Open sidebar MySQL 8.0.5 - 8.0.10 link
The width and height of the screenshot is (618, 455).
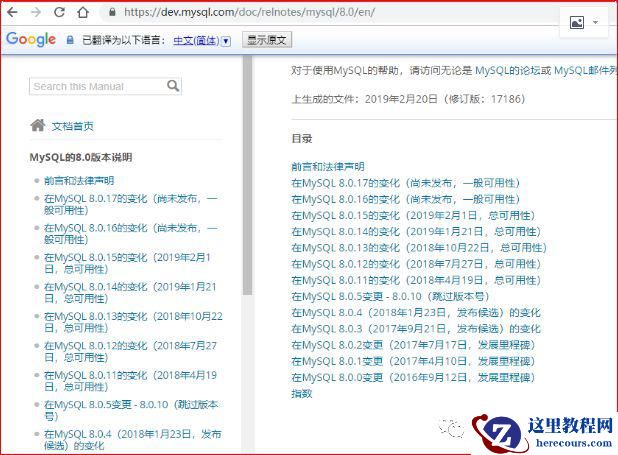[x=131, y=410]
